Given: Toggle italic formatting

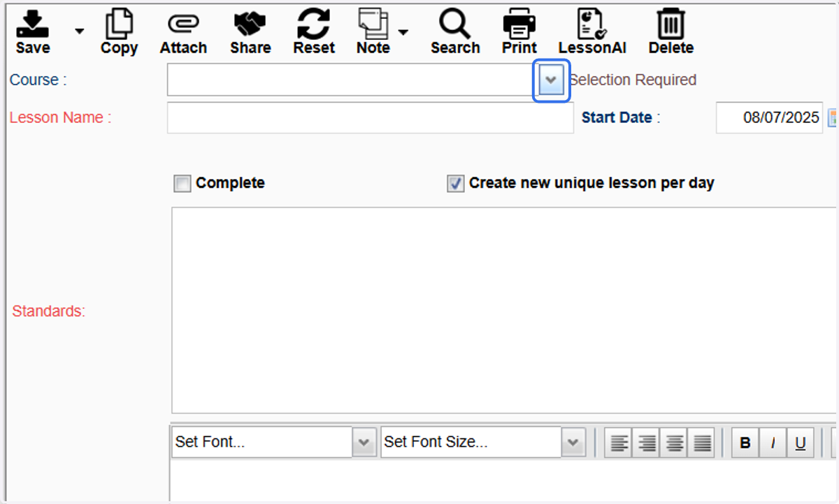Looking at the screenshot, I should click(773, 442).
